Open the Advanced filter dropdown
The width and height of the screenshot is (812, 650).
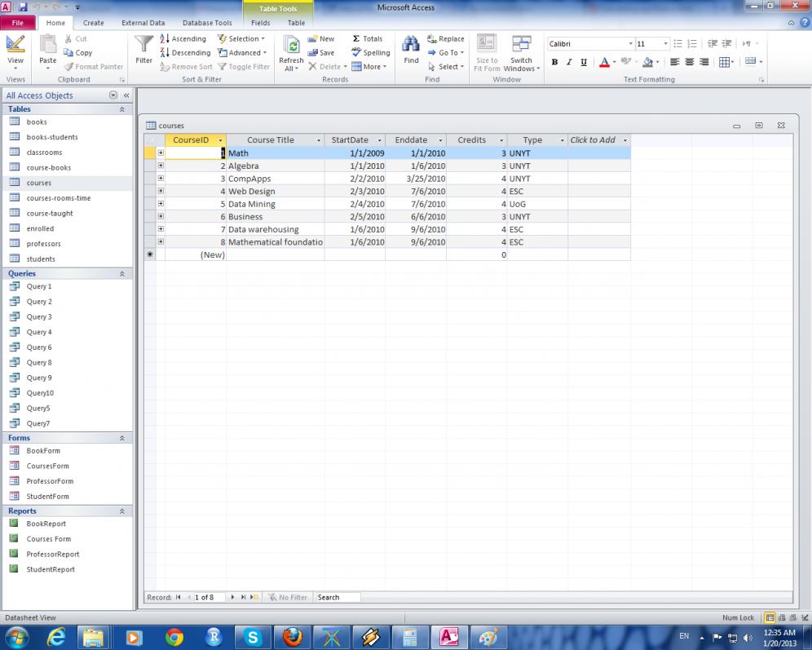(242, 53)
